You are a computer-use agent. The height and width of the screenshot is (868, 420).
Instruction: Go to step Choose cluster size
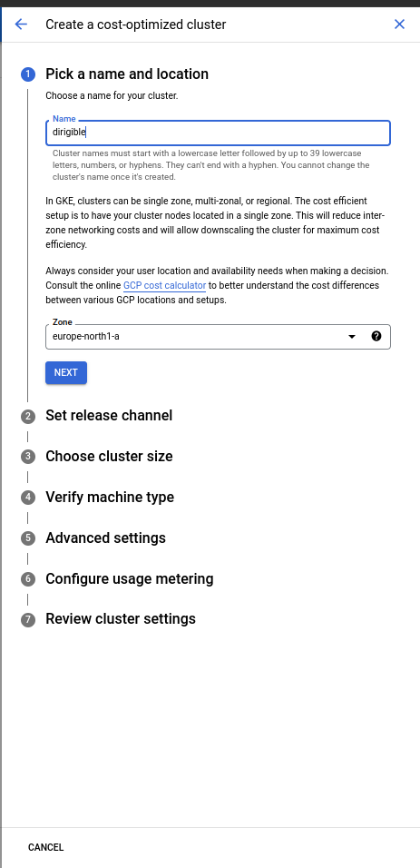click(x=109, y=457)
